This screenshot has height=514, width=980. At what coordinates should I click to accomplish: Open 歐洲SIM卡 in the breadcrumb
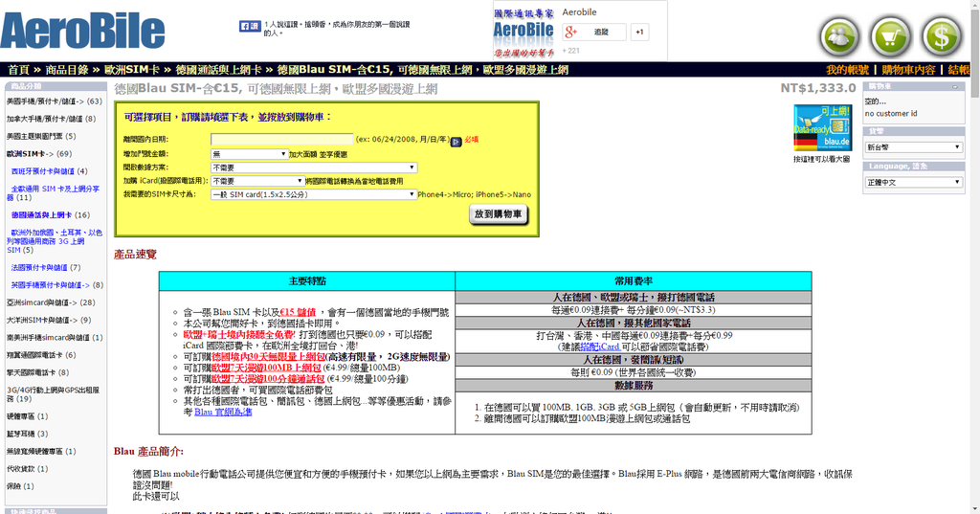131,70
